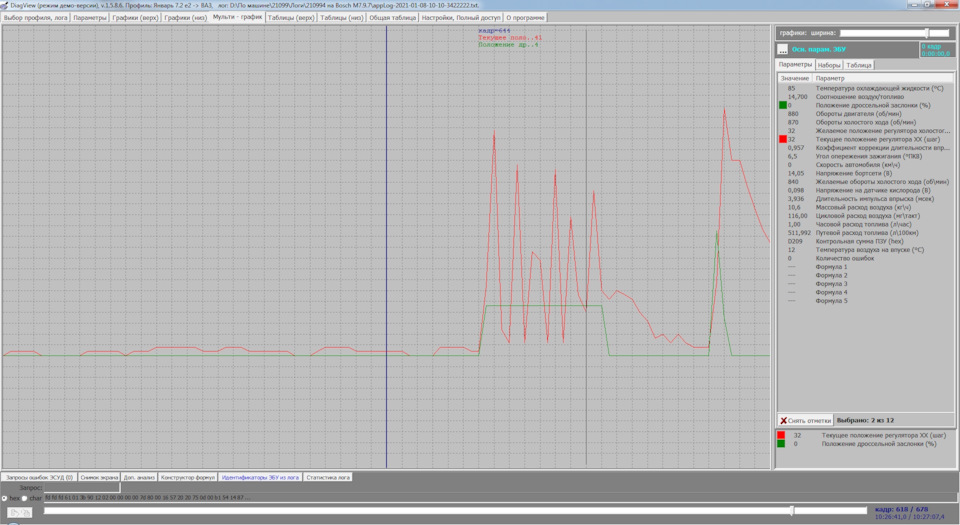Image resolution: width=960 pixels, height=525 pixels.
Task: Open 'Конструктор формул' bottom tab
Action: coord(187,477)
